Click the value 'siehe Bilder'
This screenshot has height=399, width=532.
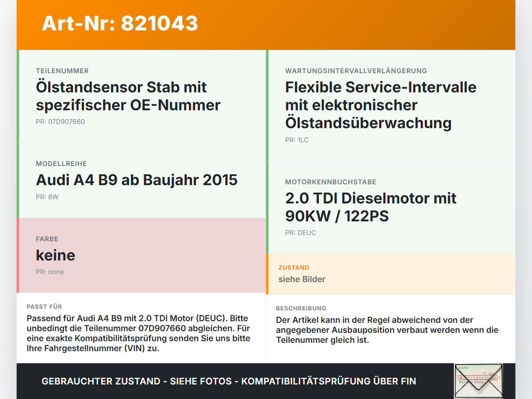coord(302,280)
